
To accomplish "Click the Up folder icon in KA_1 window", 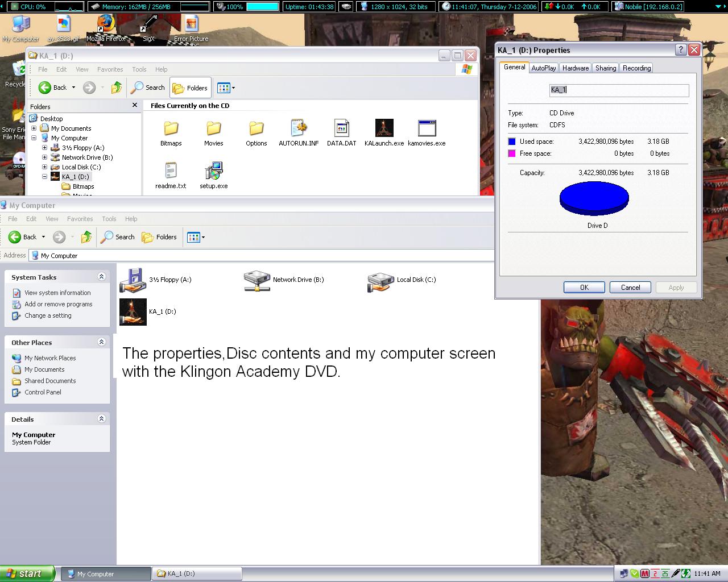I will point(117,88).
